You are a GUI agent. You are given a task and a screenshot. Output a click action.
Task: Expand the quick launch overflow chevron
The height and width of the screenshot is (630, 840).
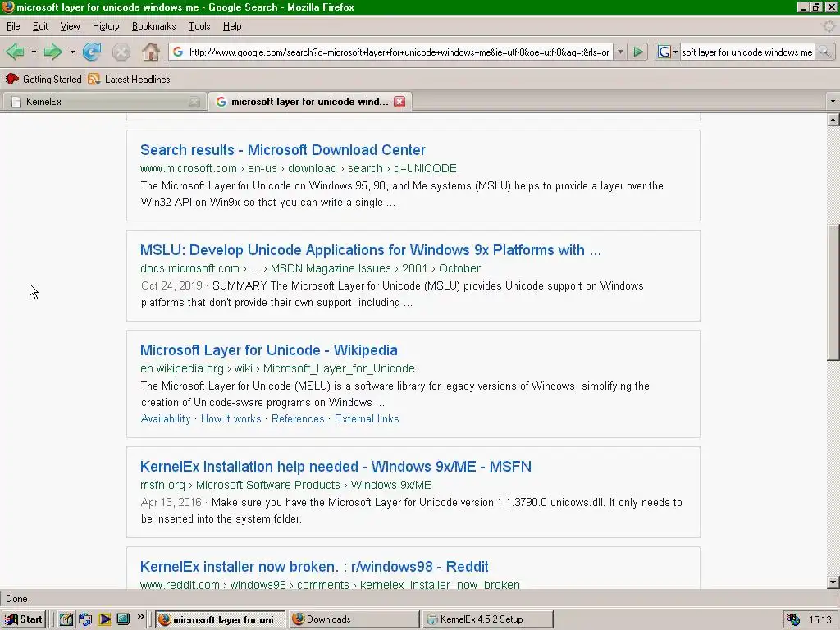[x=141, y=617]
